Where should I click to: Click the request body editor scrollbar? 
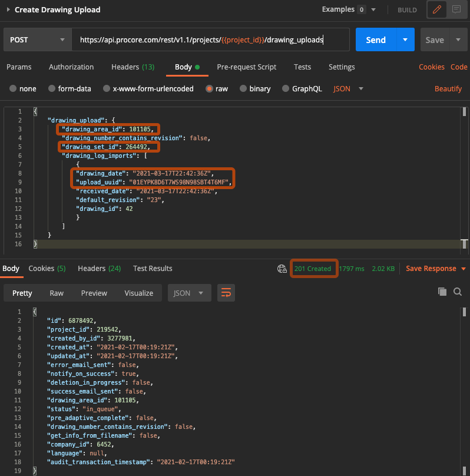coord(464,112)
